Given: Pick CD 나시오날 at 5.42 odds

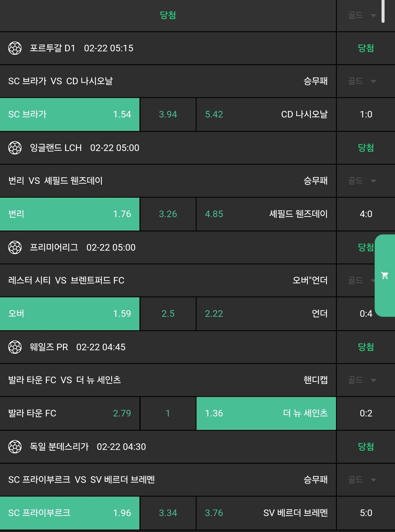Looking at the screenshot, I should tap(266, 114).
